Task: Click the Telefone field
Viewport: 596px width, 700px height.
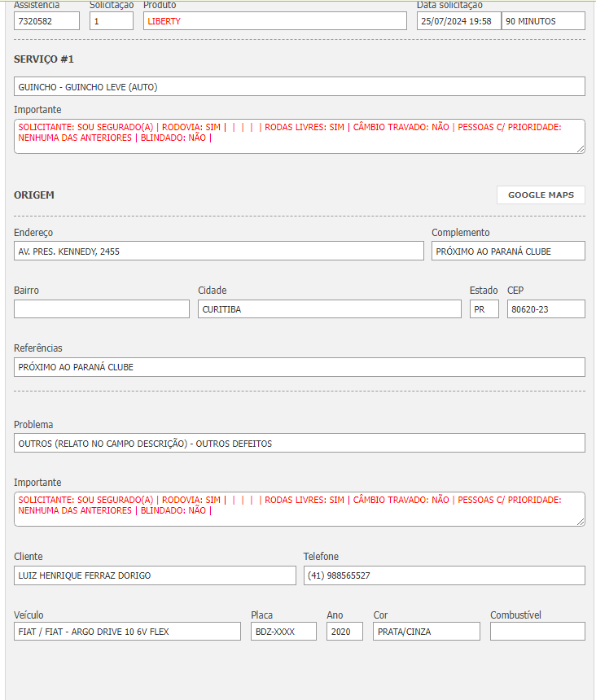Action: (444, 575)
